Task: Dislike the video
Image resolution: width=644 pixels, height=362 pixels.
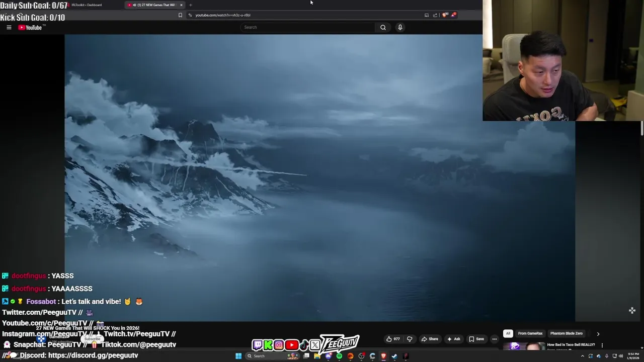Action: 410,339
